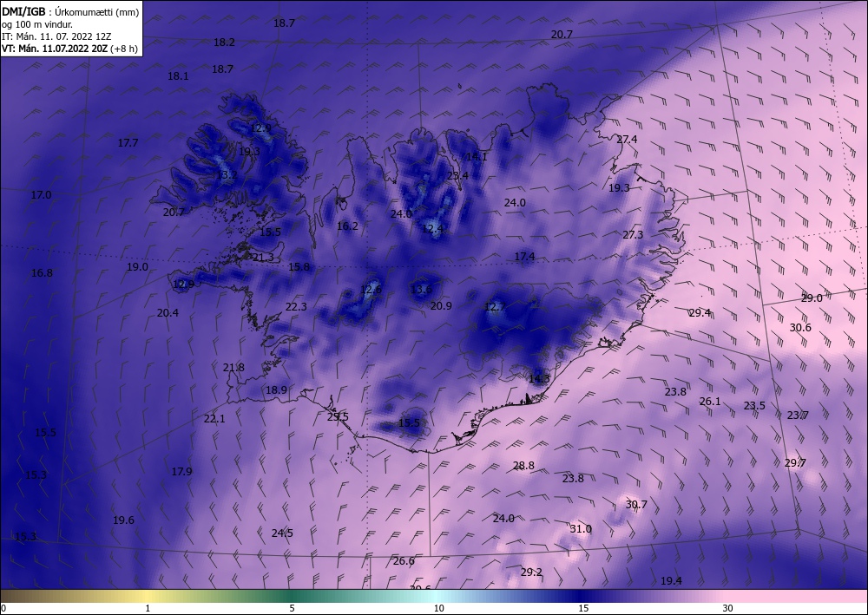The height and width of the screenshot is (615, 868).
Task: Click the 5 tick on the color scale
Action: (292, 609)
